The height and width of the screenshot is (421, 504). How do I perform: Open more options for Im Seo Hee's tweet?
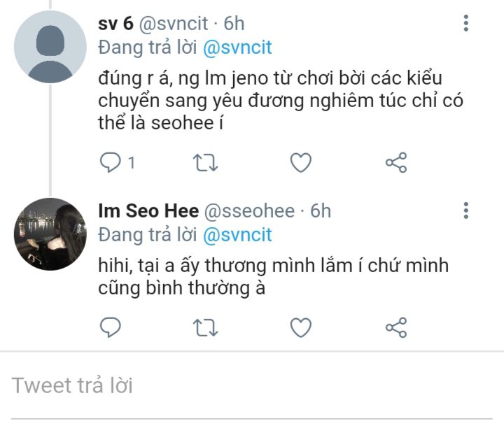point(466,210)
